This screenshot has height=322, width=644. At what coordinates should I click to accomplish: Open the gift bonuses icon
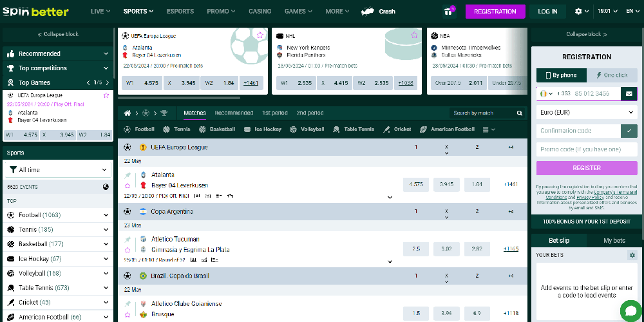[x=448, y=12]
